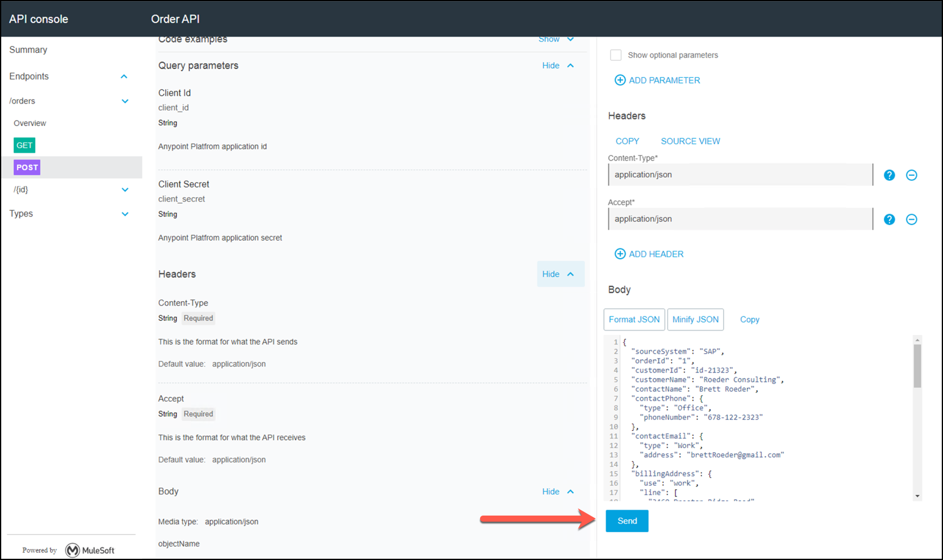This screenshot has width=943, height=560.
Task: Remove the Content-Type header with minus icon
Action: coord(911,175)
